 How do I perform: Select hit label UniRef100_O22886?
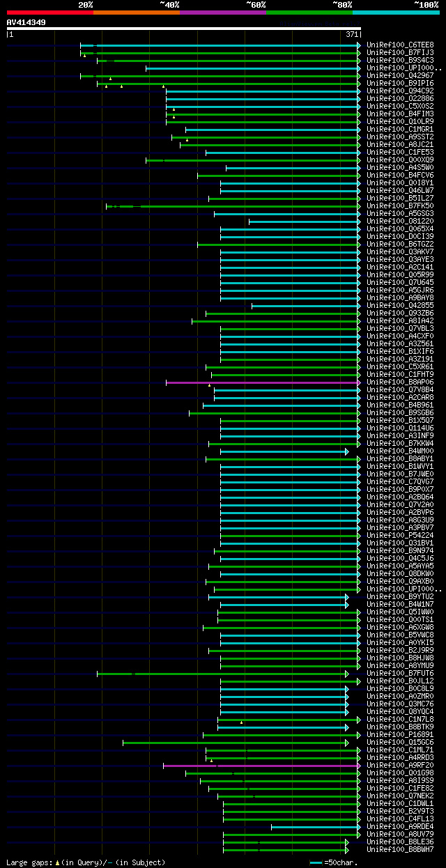pyautogui.click(x=400, y=98)
